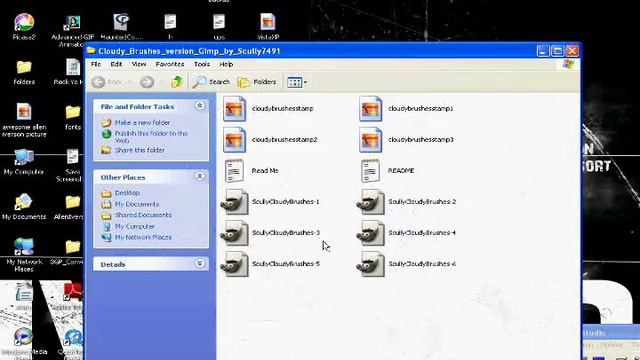Select the ScullyCloudyBrushes-1 GIMP brush icon
640x360 pixels.
(x=234, y=202)
